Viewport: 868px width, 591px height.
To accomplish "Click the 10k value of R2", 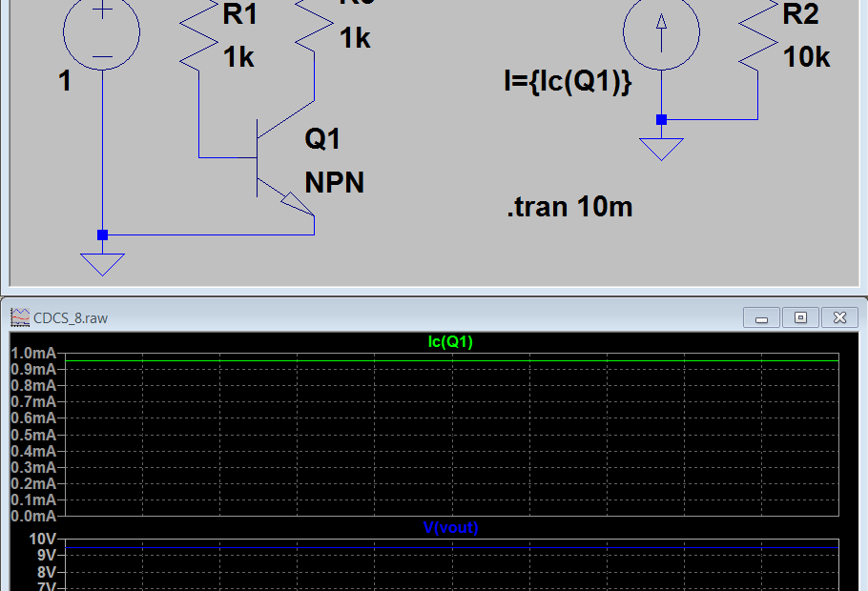I will [x=807, y=57].
